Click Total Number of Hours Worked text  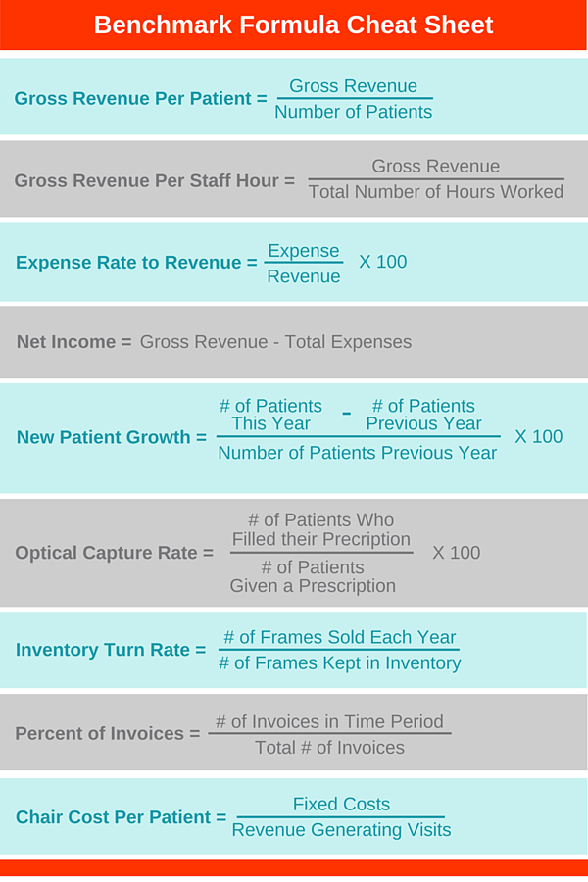pos(436,192)
